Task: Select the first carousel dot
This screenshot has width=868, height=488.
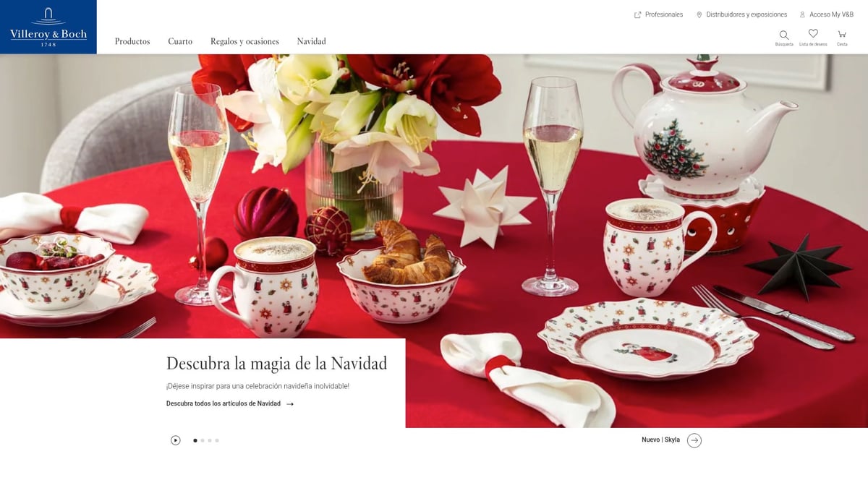Action: [x=195, y=440]
